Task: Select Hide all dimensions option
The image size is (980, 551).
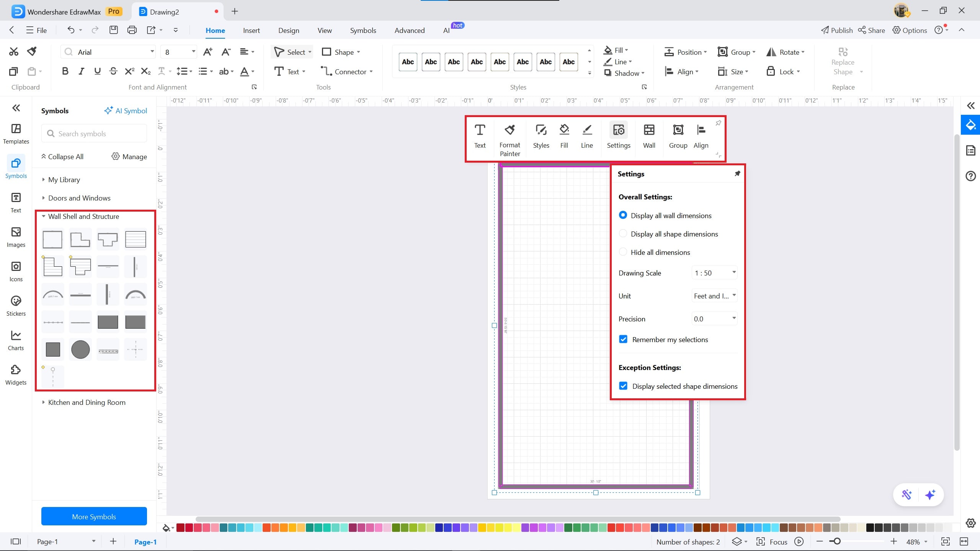Action: coord(623,252)
